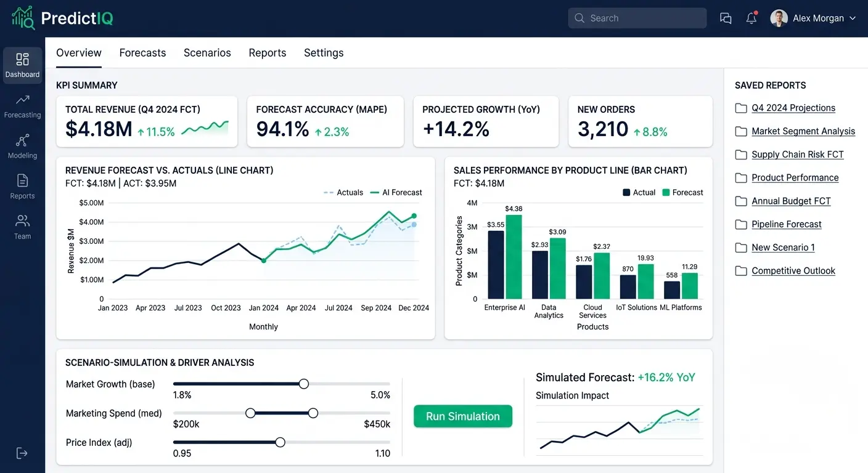Image resolution: width=868 pixels, height=473 pixels.
Task: Click the Market Growth slider handle
Action: pyautogui.click(x=303, y=384)
